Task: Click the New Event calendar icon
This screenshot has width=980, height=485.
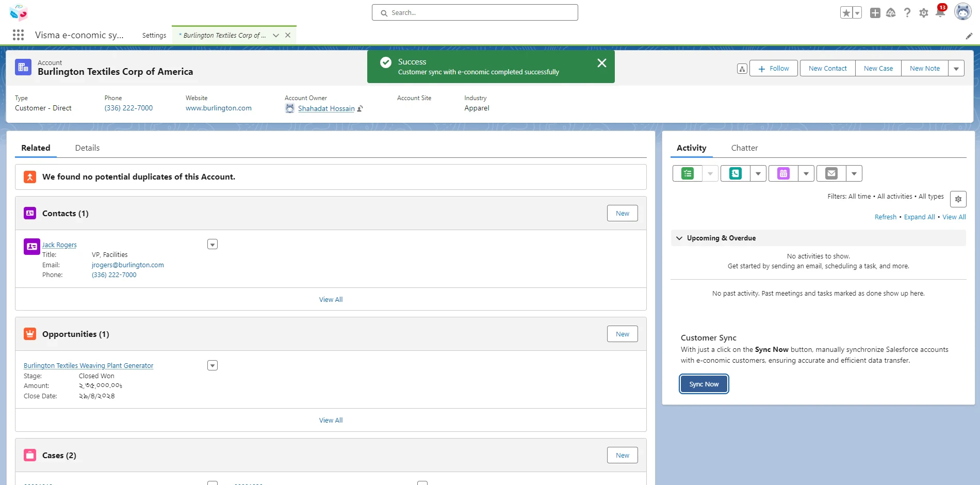Action: [x=783, y=173]
